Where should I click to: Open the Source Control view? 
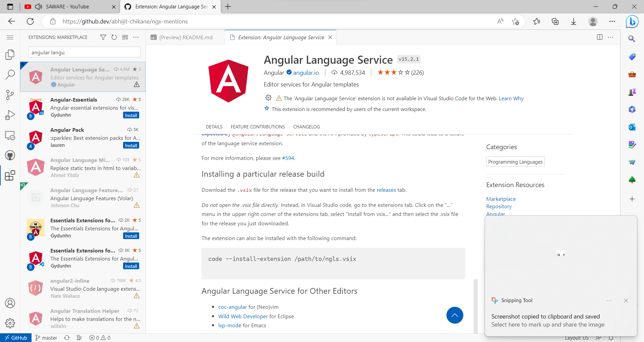10,95
